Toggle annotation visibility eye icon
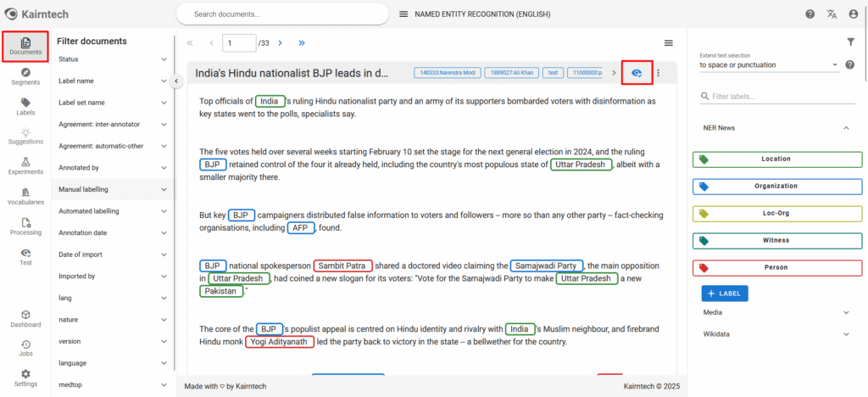The image size is (868, 397). (x=637, y=74)
